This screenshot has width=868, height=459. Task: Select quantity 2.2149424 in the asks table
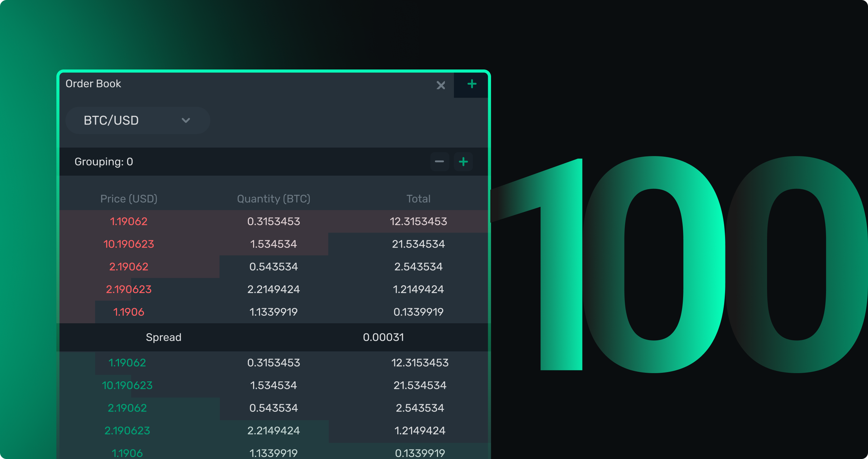pos(273,289)
